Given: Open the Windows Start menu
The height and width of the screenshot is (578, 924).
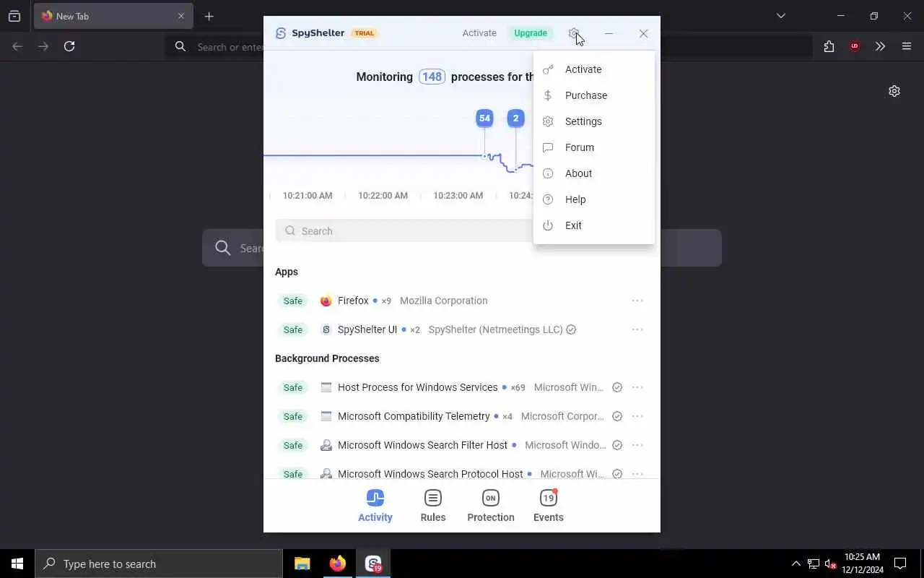Looking at the screenshot, I should point(17,564).
